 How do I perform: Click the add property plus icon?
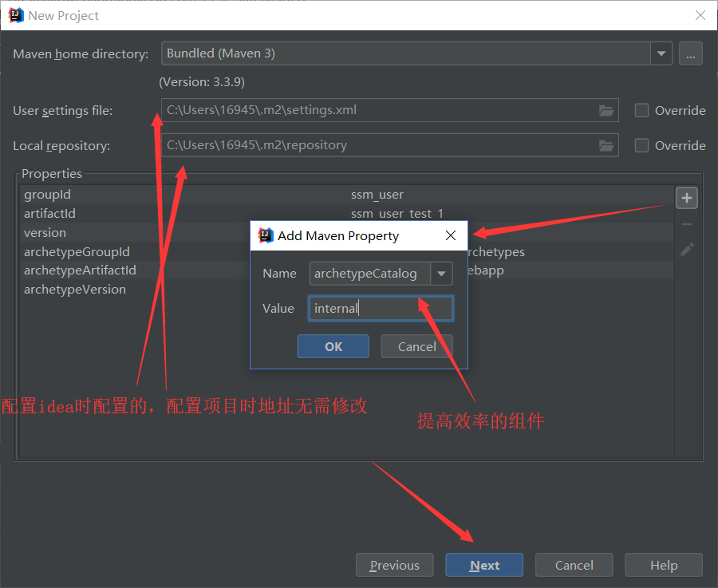pos(686,198)
